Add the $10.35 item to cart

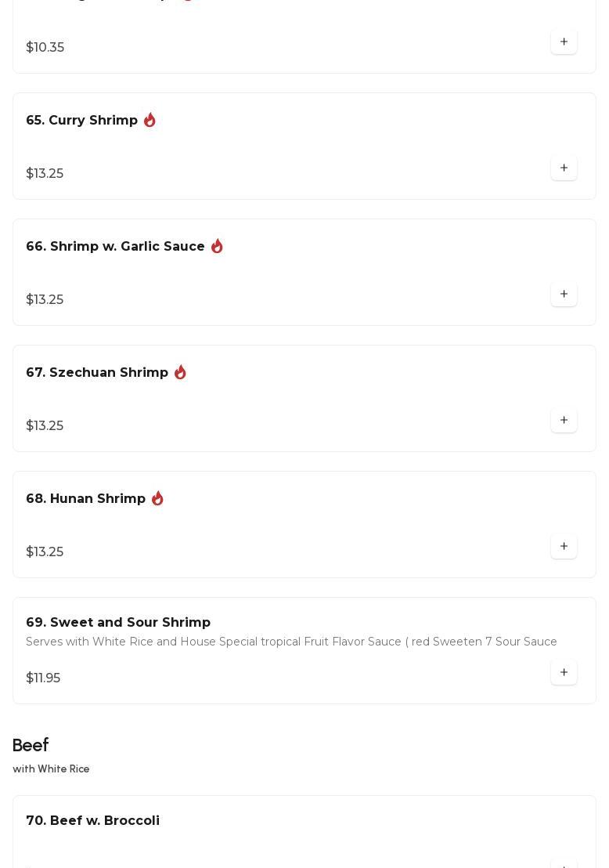click(x=564, y=42)
